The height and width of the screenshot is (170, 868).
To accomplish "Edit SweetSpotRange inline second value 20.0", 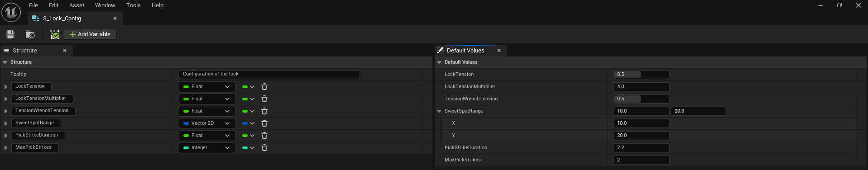I will pyautogui.click(x=698, y=111).
